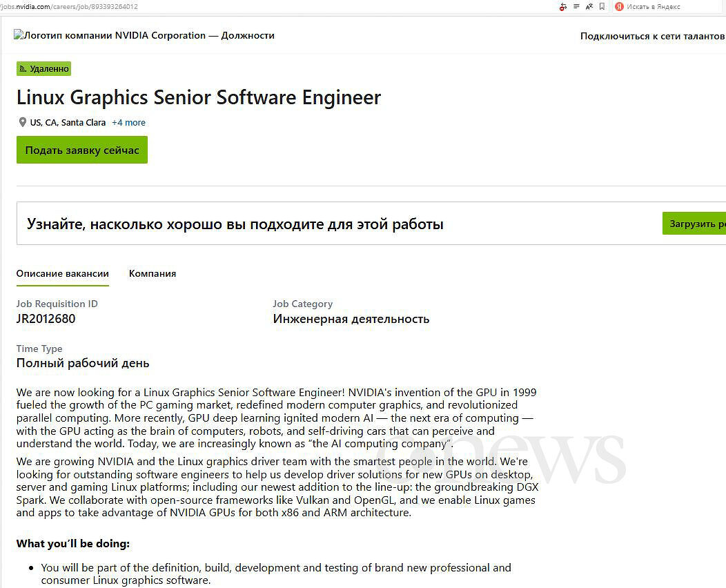Switch to the Компания tab

click(x=153, y=273)
